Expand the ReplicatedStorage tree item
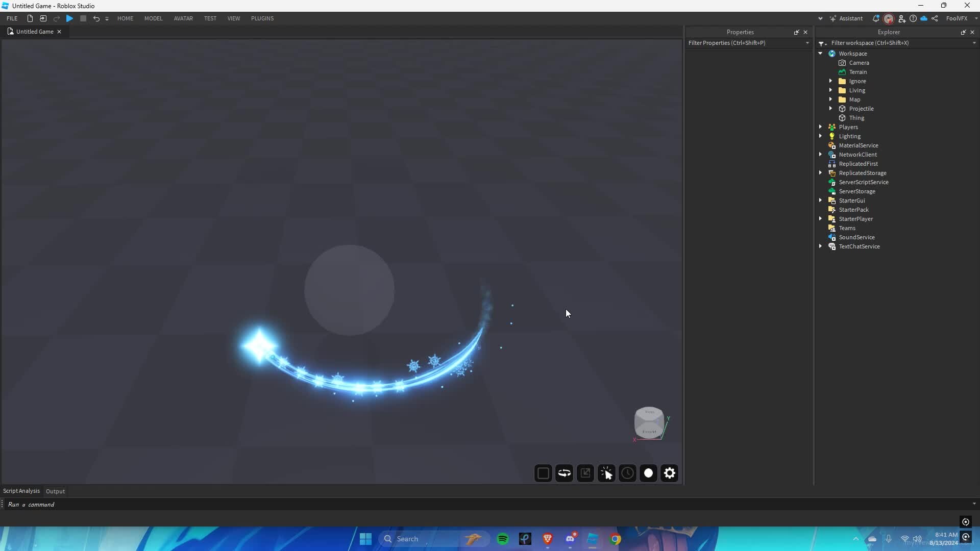The width and height of the screenshot is (980, 551). 821,173
